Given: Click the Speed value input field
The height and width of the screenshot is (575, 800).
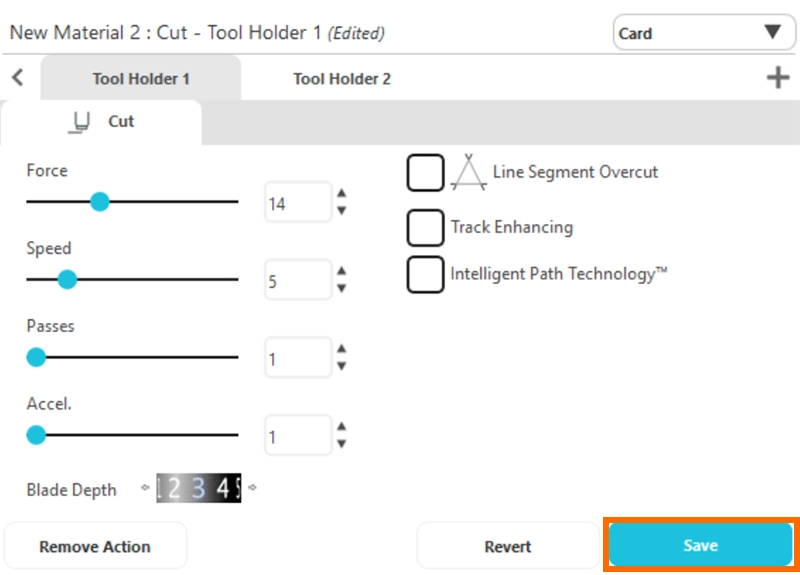Looking at the screenshot, I should point(297,281).
